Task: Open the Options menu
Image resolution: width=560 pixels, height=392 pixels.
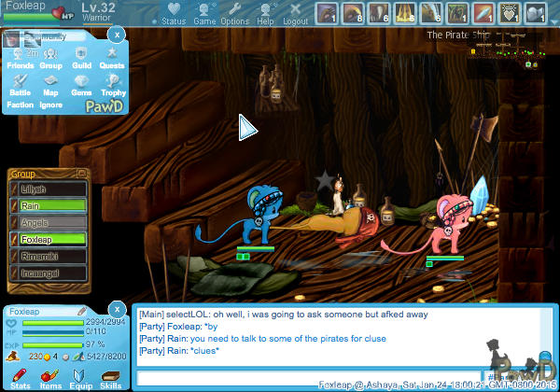Action: pos(234,14)
